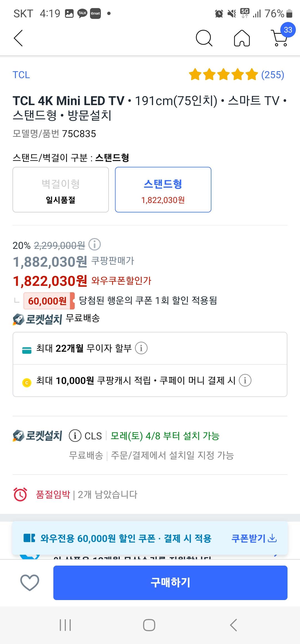Open Android recent apps button

(66, 625)
